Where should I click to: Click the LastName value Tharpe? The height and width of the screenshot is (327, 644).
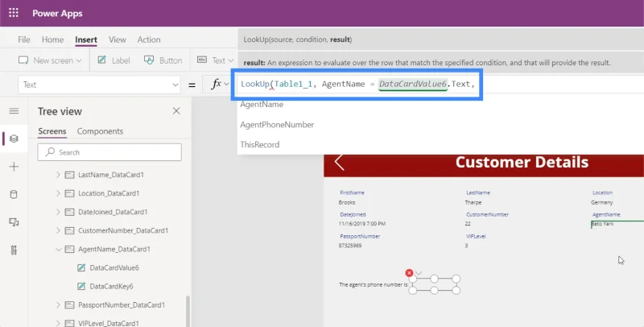(473, 202)
